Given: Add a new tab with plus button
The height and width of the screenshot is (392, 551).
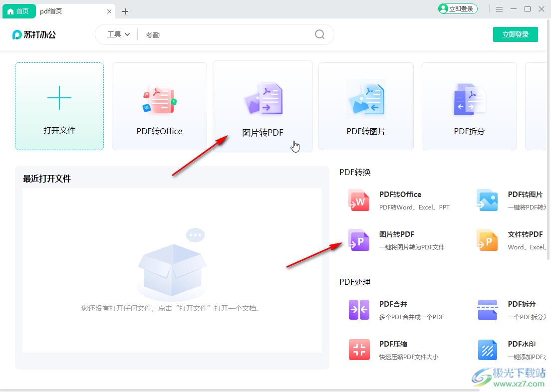Looking at the screenshot, I should tap(125, 11).
